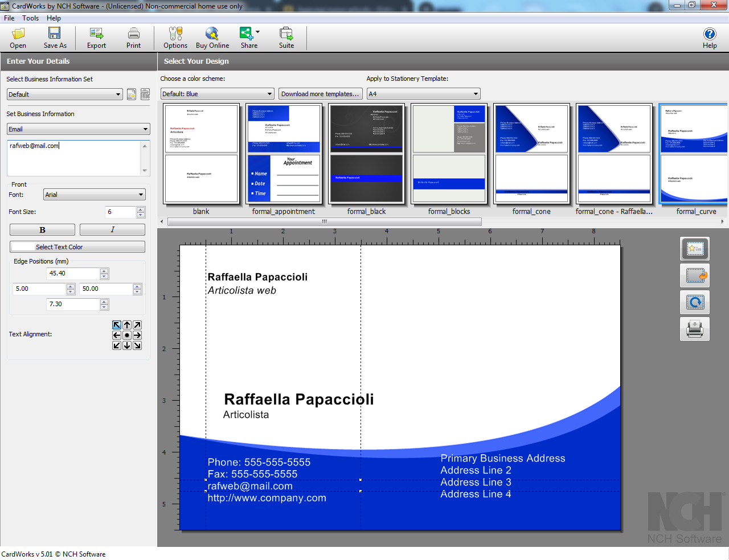Increase the Font Size stepper value
Screen dimensions: 729x560
[141, 209]
